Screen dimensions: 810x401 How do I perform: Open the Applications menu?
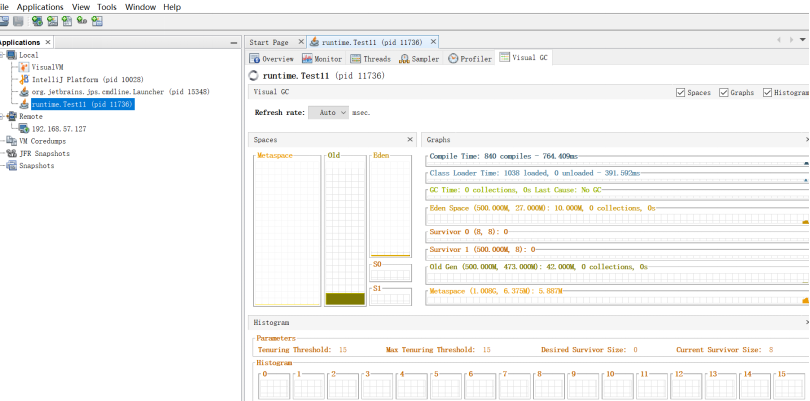[x=40, y=7]
